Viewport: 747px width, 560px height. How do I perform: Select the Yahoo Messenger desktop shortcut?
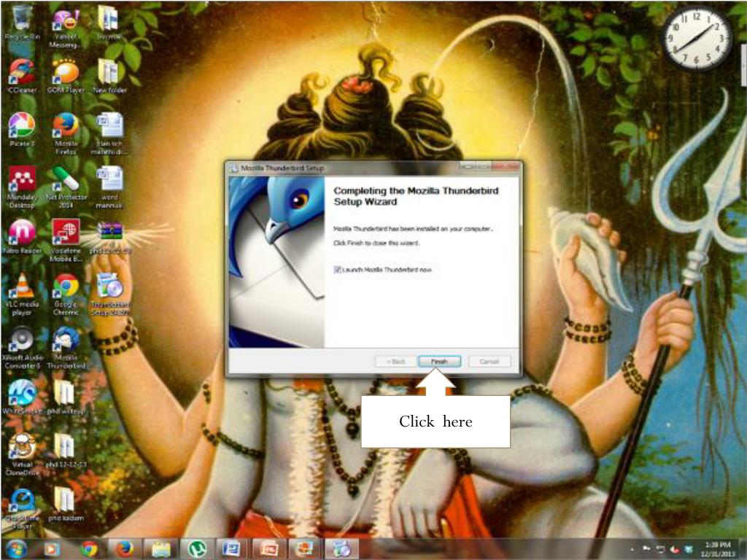point(66,27)
